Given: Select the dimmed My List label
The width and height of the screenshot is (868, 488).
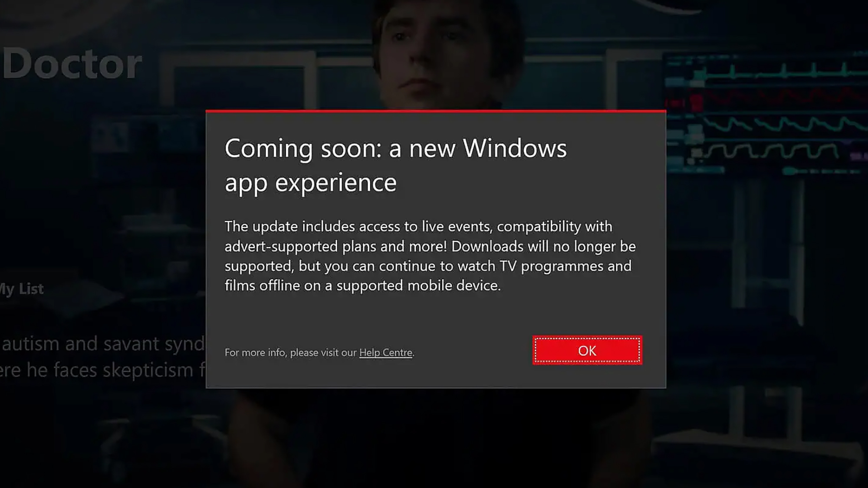Looking at the screenshot, I should (x=22, y=289).
